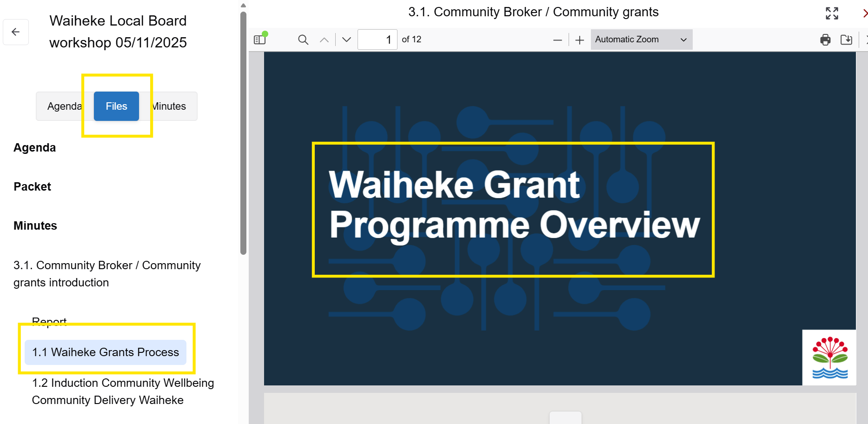Open the 1.1 Waiheke Grants Process file
This screenshot has height=424, width=868.
coord(106,352)
